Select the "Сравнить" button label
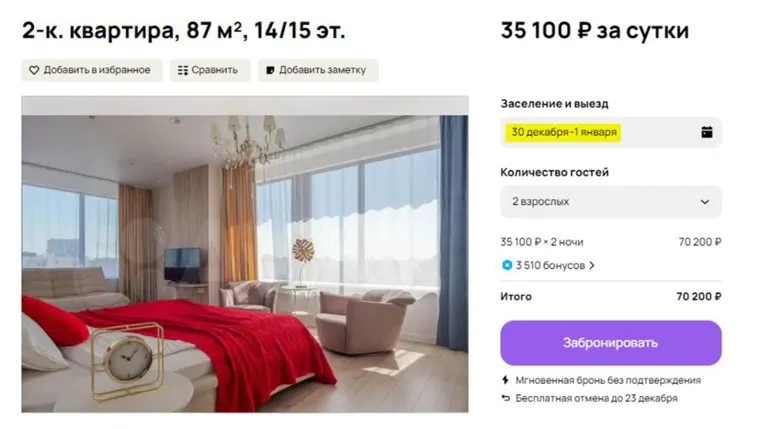Screen dimensions: 760x429 (215, 70)
